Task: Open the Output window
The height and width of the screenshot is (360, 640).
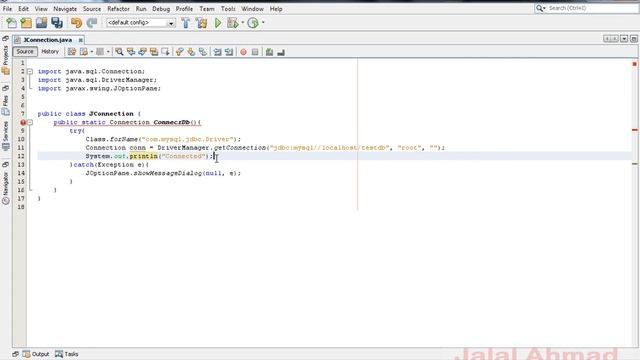Action: (x=36, y=354)
